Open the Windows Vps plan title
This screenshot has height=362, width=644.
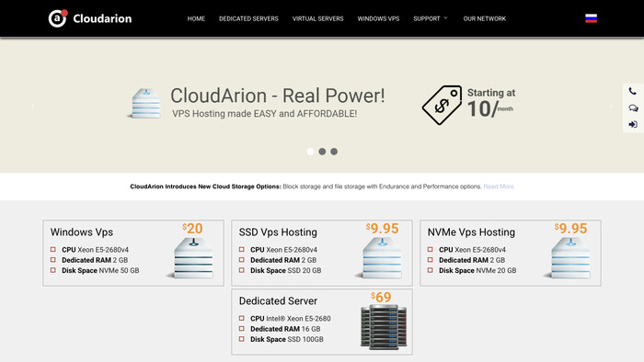[x=81, y=232]
